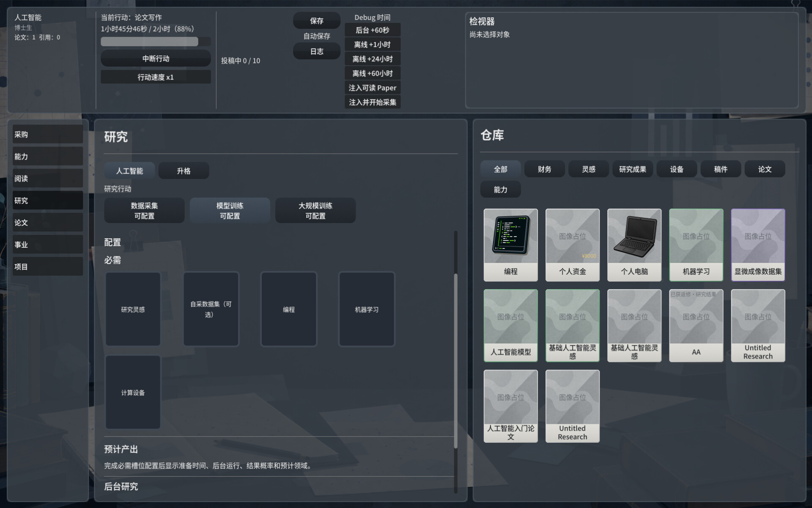Image resolution: width=812 pixels, height=508 pixels.
Task: Click the 编程 required slot
Action: [289, 309]
